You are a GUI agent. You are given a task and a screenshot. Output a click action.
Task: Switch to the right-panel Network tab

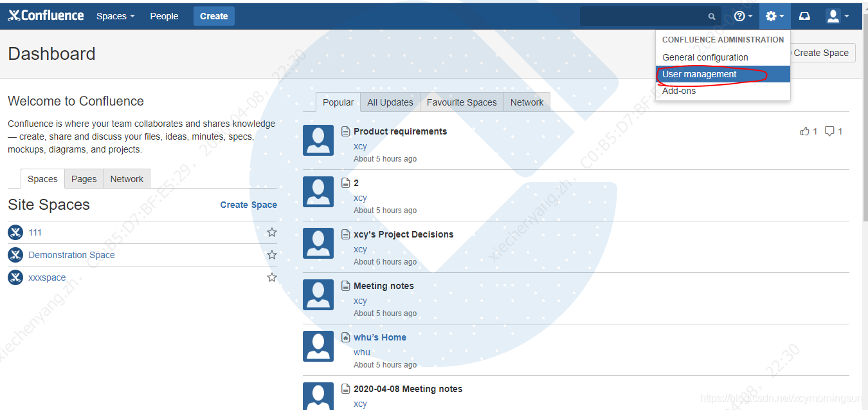(x=527, y=102)
